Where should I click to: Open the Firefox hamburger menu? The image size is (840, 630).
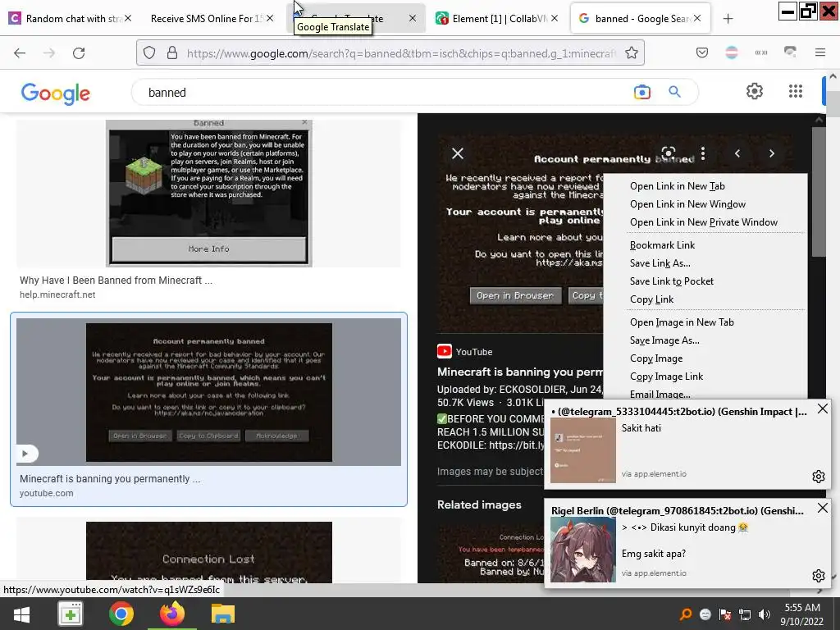click(x=820, y=52)
